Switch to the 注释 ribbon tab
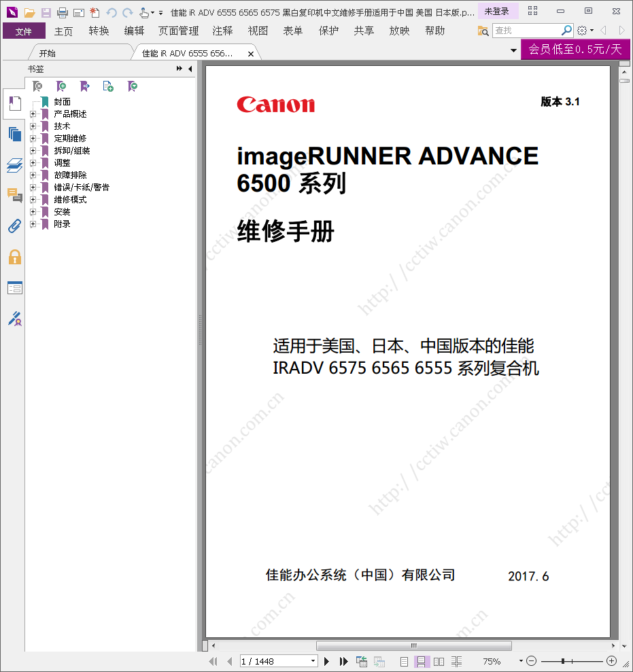This screenshot has width=633, height=672. [x=222, y=31]
